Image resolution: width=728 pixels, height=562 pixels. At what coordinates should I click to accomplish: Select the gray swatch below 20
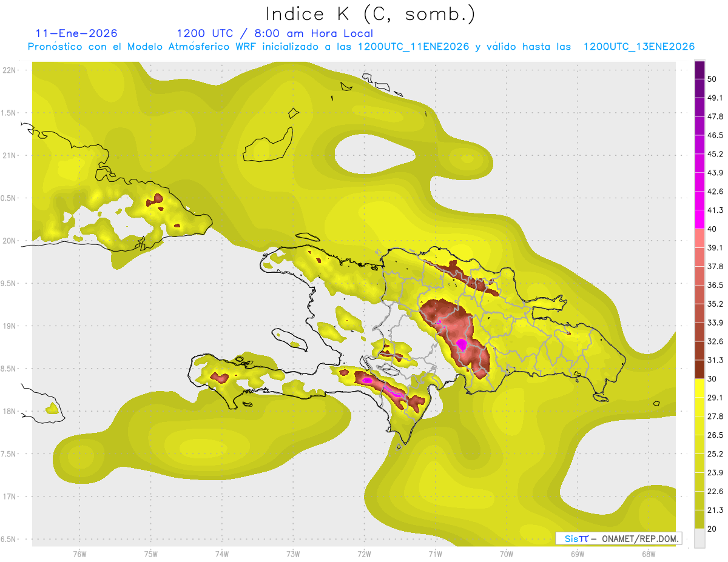tap(699, 538)
